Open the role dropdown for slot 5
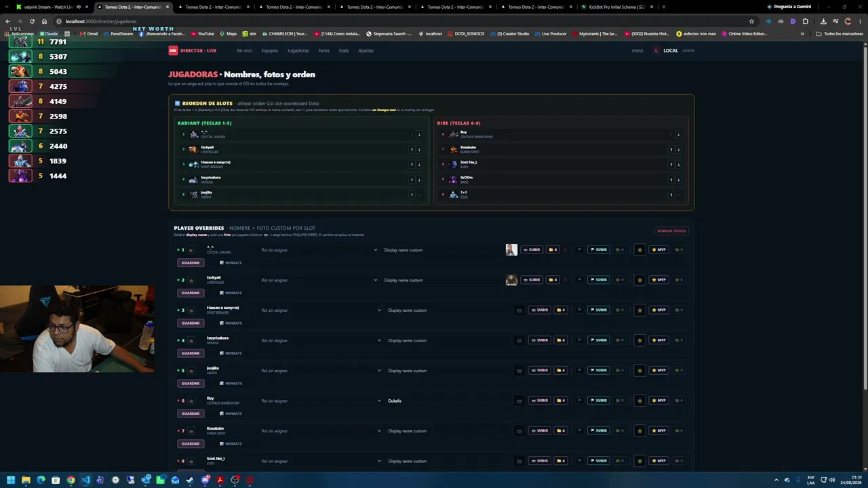This screenshot has width=868, height=488. click(321, 371)
